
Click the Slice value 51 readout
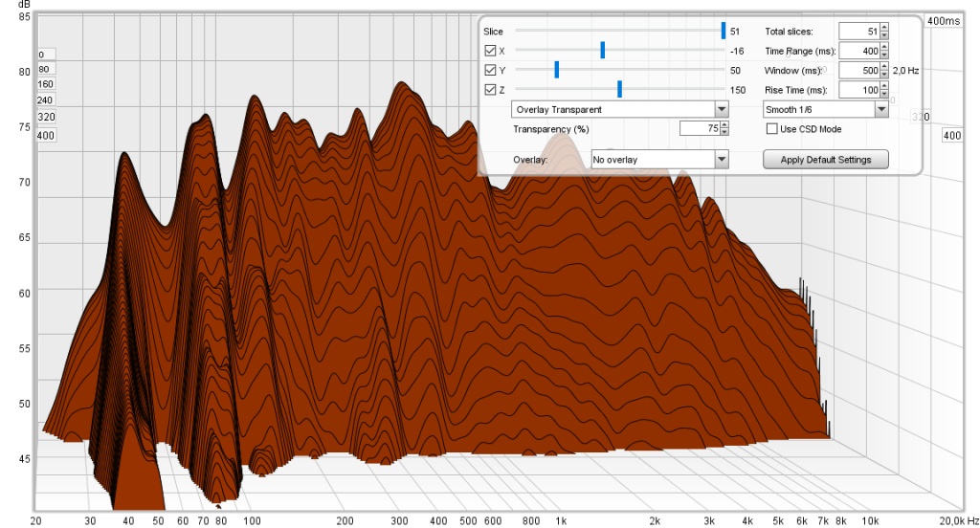[735, 32]
